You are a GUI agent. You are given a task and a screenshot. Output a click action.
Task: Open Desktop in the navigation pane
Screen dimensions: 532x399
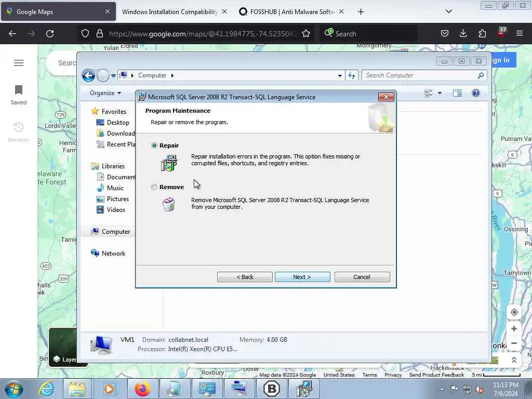point(118,123)
